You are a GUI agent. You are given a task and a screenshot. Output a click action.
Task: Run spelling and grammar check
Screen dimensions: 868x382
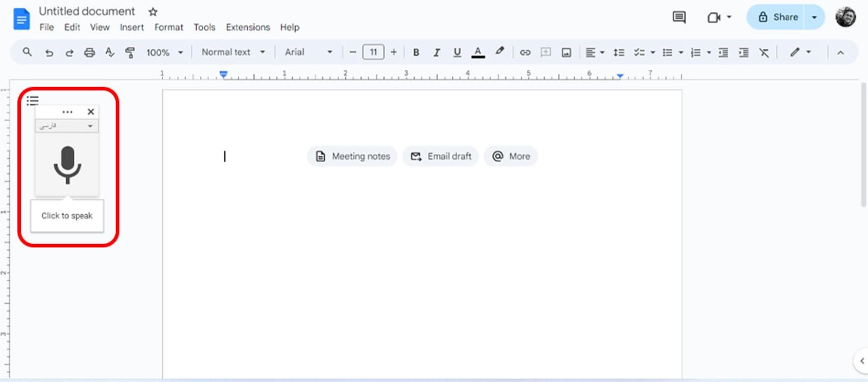[x=109, y=52]
